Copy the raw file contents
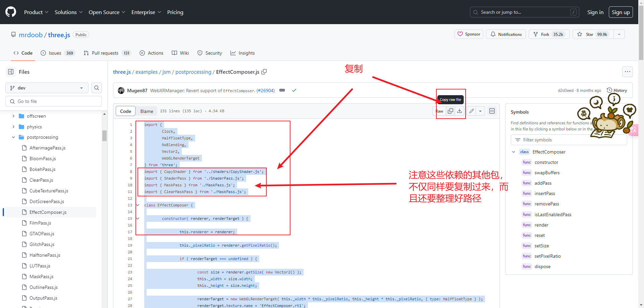 450,111
